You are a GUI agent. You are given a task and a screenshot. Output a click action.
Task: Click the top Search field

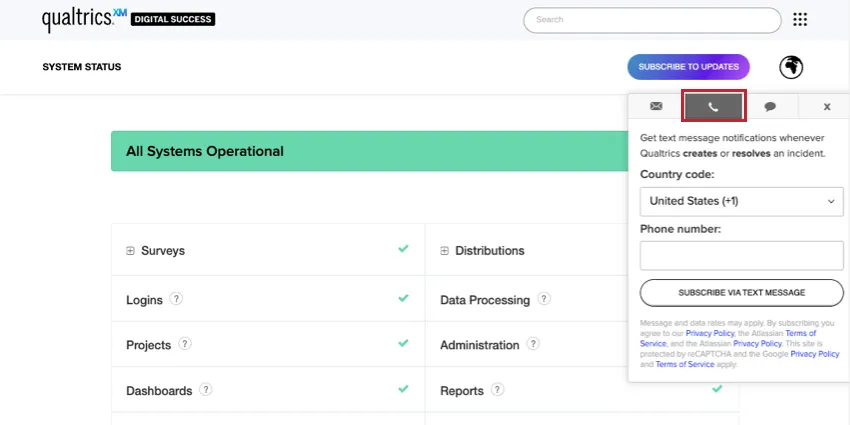652,20
